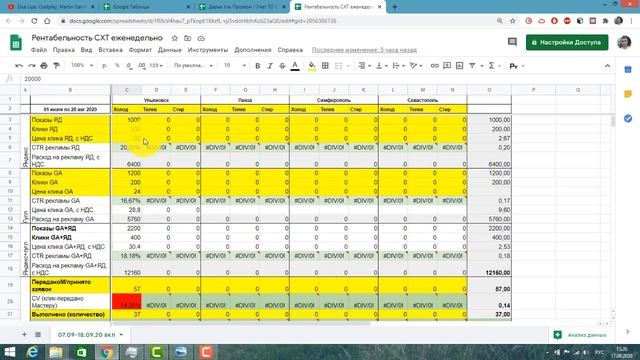
Task: Merge the selected cells
Action: pyautogui.click(x=339, y=66)
